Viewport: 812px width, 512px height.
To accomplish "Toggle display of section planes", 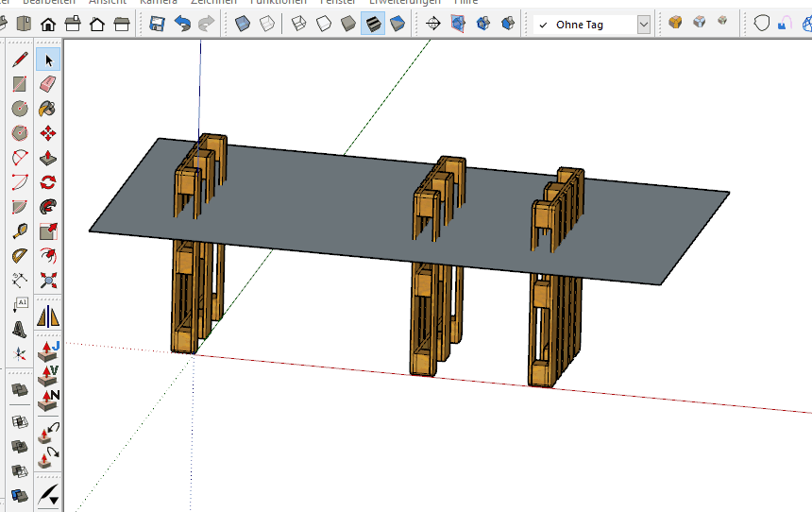I will (x=458, y=24).
